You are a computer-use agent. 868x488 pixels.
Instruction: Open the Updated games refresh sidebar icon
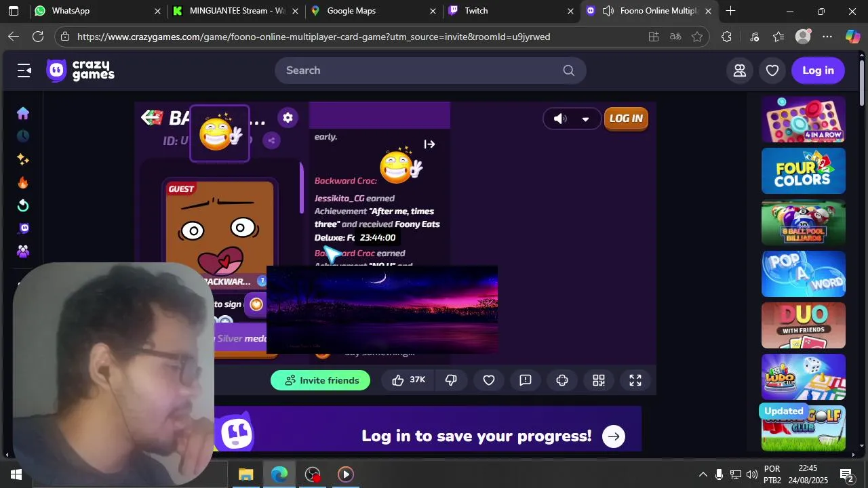pos(23,205)
